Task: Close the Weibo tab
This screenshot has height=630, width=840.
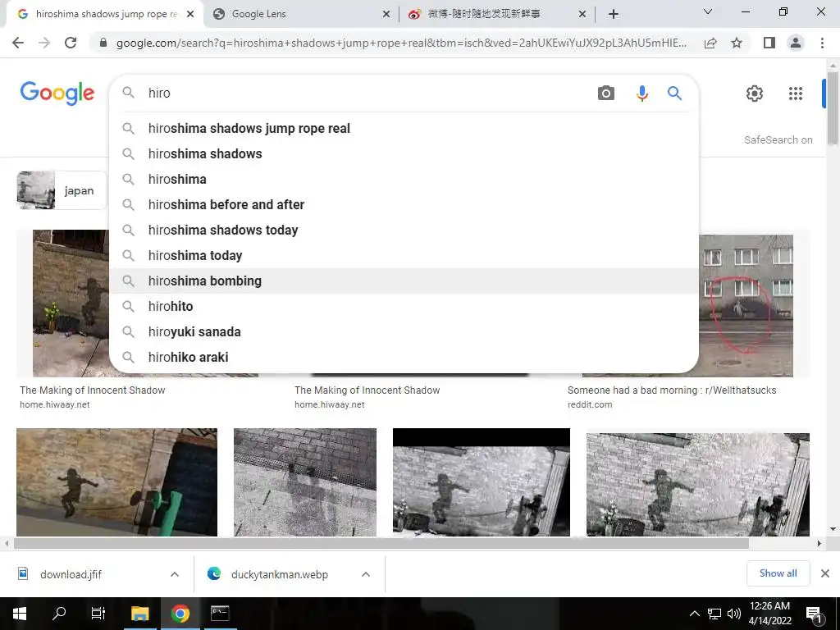Action: (x=582, y=15)
